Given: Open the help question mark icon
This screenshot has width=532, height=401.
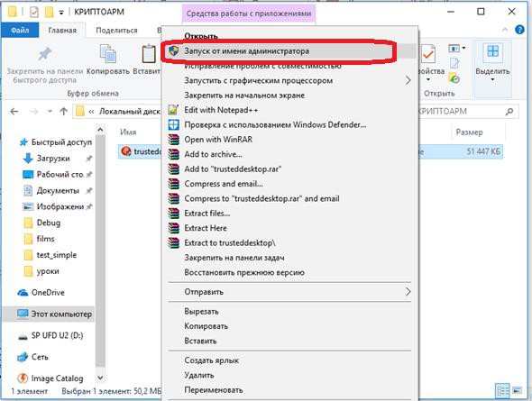Looking at the screenshot, I should tap(519, 30).
